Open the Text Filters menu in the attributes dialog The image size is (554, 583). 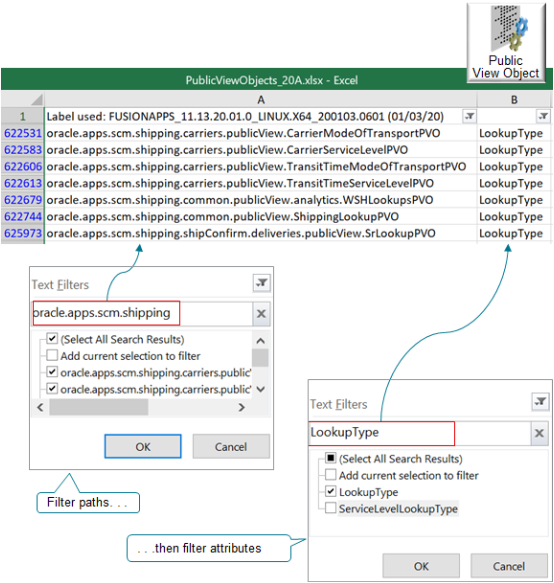(339, 404)
